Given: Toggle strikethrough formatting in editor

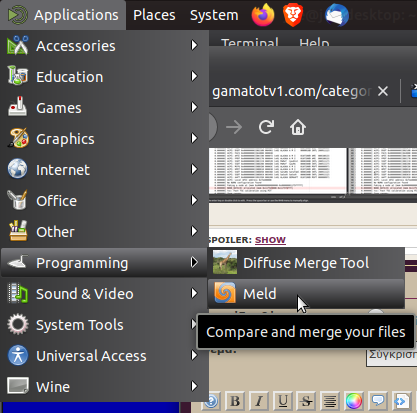Looking at the screenshot, I should (x=306, y=401).
